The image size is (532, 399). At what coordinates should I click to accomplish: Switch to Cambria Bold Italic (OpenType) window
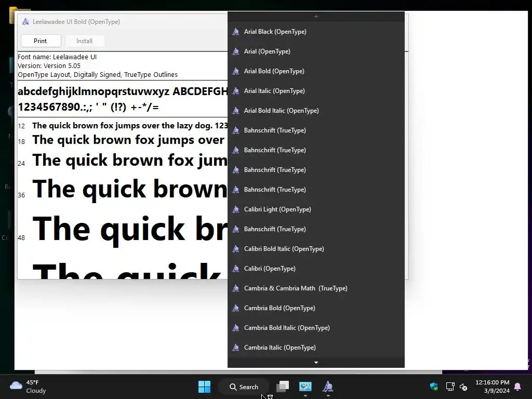pyautogui.click(x=316, y=328)
